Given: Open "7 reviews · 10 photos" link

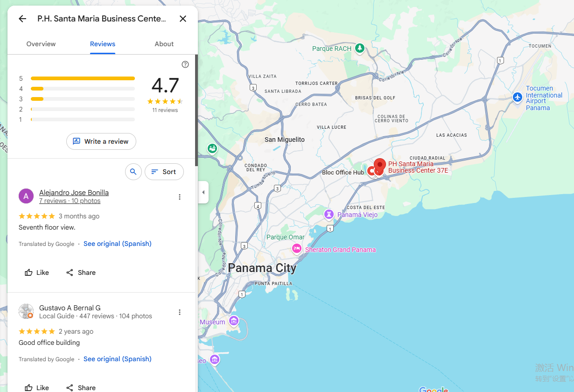Looking at the screenshot, I should click(70, 201).
